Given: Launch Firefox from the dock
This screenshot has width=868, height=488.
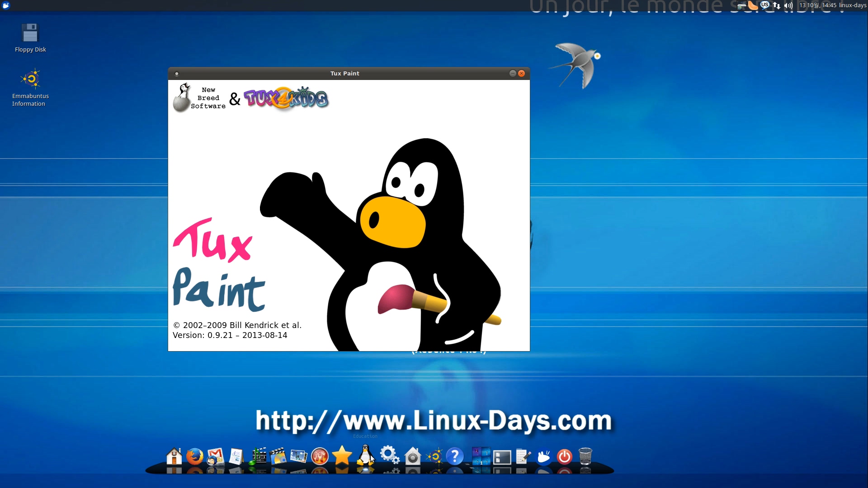Looking at the screenshot, I should [195, 456].
